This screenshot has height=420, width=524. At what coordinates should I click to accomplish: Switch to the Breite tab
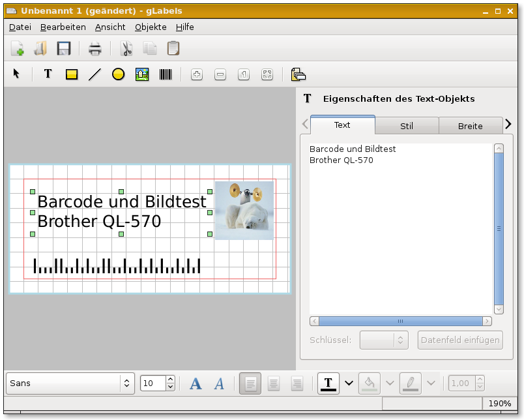471,126
